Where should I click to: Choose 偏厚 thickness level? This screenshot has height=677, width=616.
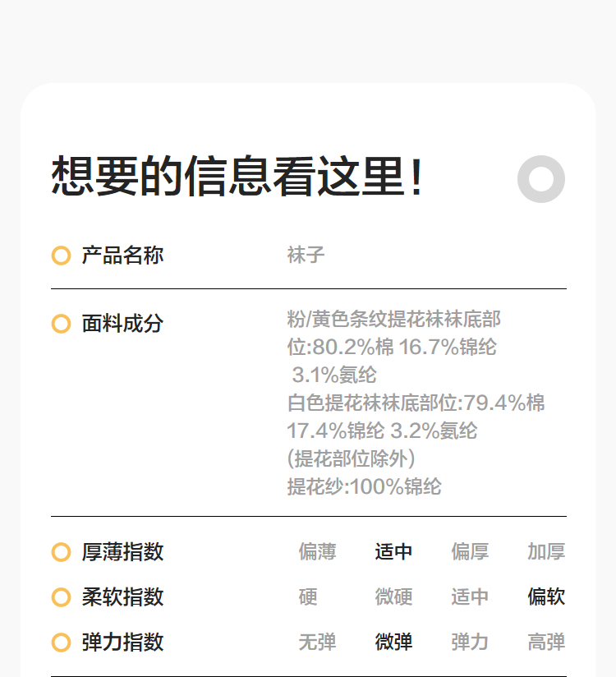click(x=470, y=552)
